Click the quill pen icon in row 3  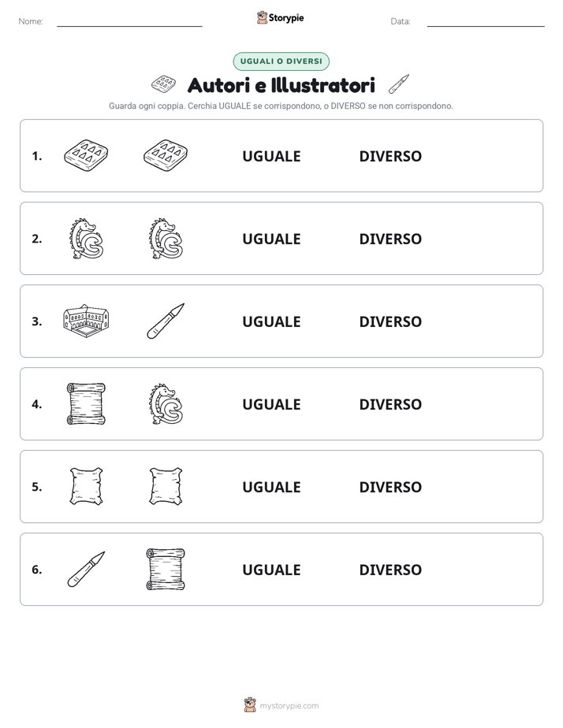[166, 321]
